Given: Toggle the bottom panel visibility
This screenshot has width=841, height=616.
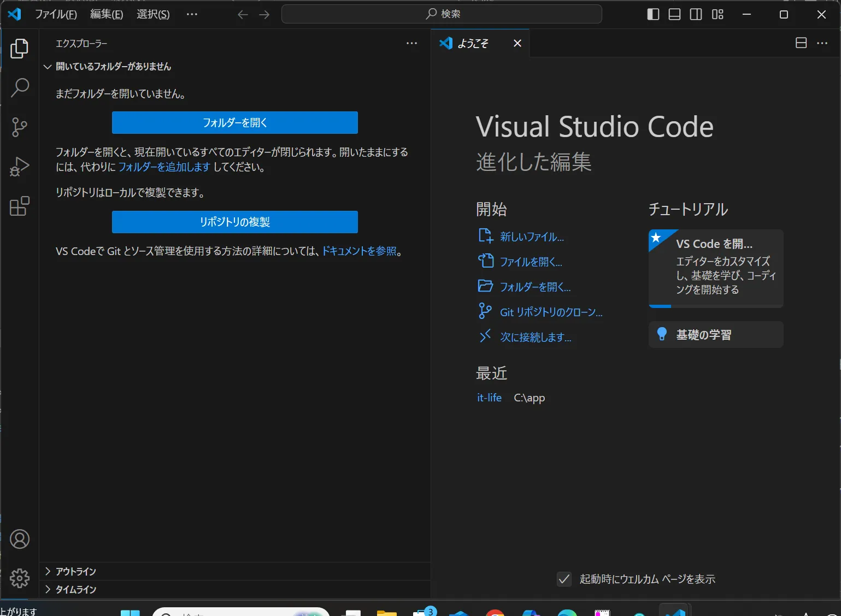Looking at the screenshot, I should 674,15.
